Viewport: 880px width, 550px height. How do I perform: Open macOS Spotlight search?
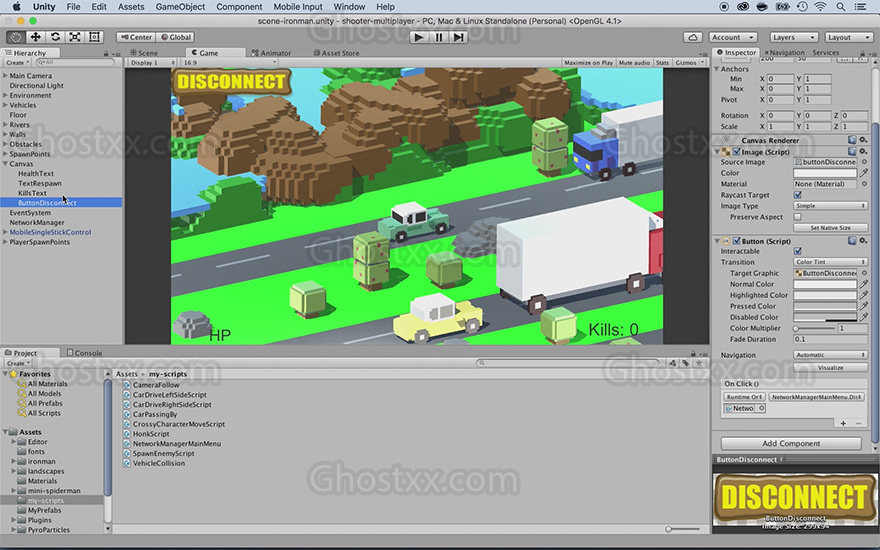coord(841,7)
